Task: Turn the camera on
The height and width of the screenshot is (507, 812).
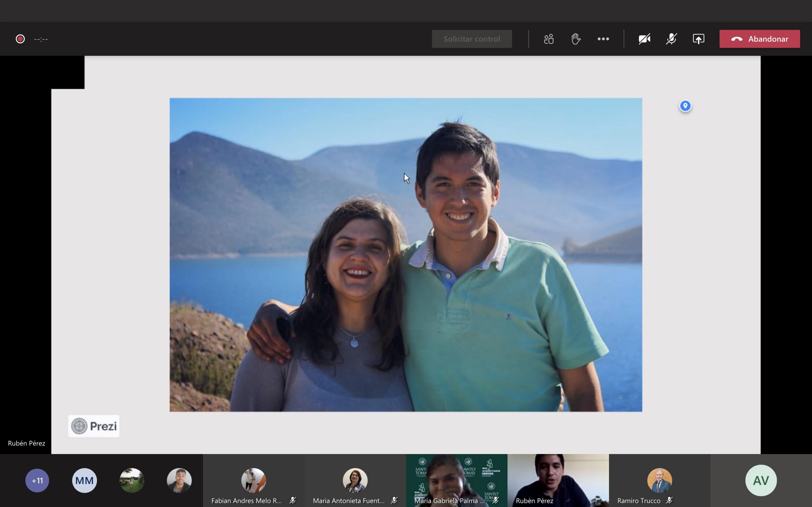Action: pyautogui.click(x=644, y=39)
